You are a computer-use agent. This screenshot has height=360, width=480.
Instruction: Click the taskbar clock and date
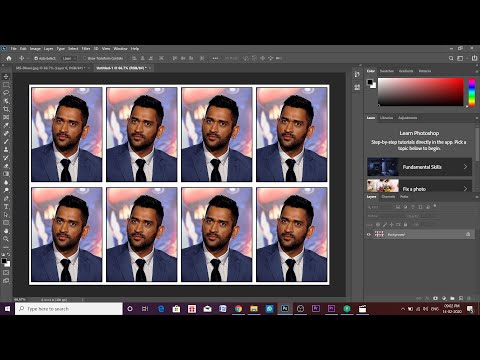(x=452, y=309)
